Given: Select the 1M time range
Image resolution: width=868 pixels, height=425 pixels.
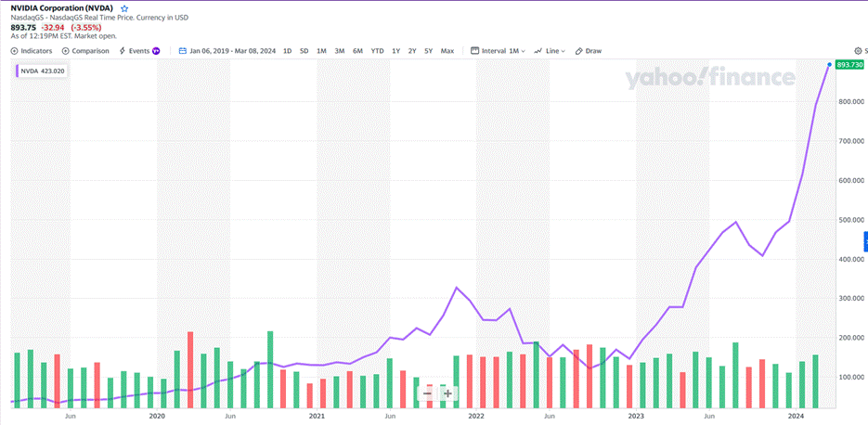Looking at the screenshot, I should point(321,51).
